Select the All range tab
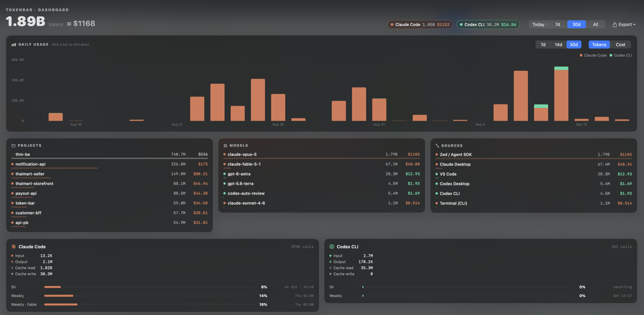 coord(595,24)
